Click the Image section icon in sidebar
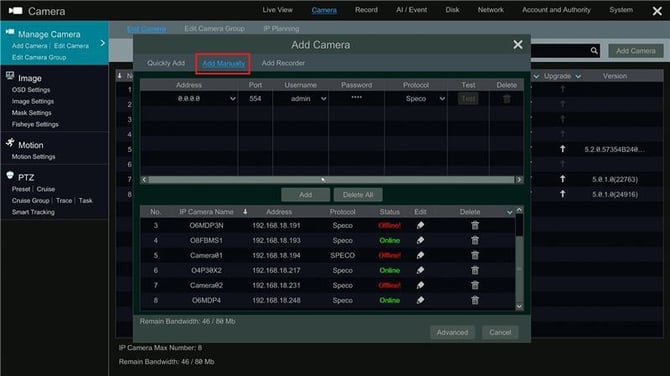This screenshot has height=376, width=670. click(10, 76)
